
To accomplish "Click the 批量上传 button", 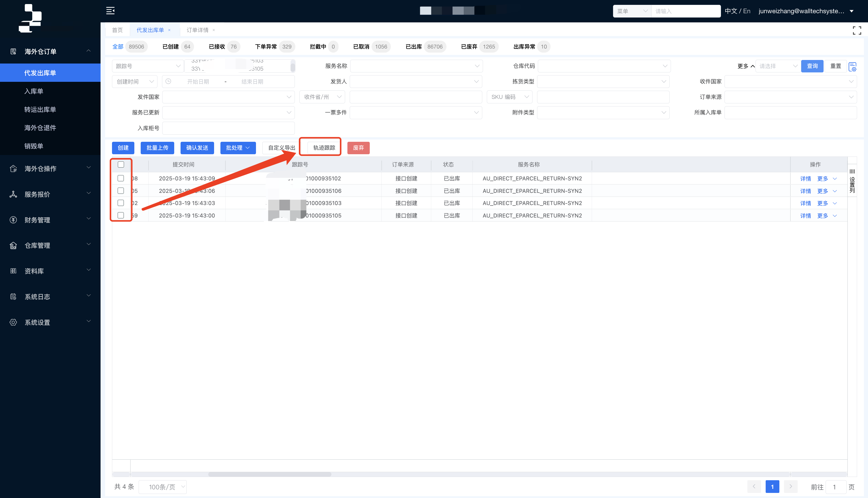I will [157, 148].
